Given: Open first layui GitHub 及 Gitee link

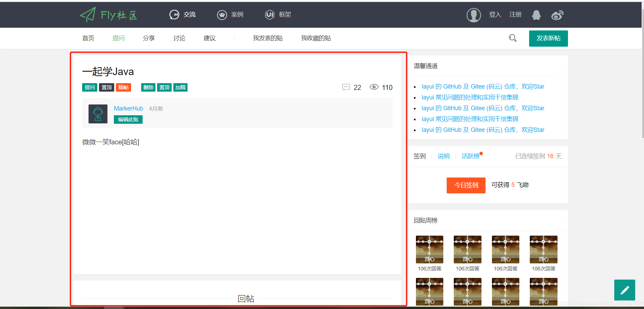Looking at the screenshot, I should [483, 87].
